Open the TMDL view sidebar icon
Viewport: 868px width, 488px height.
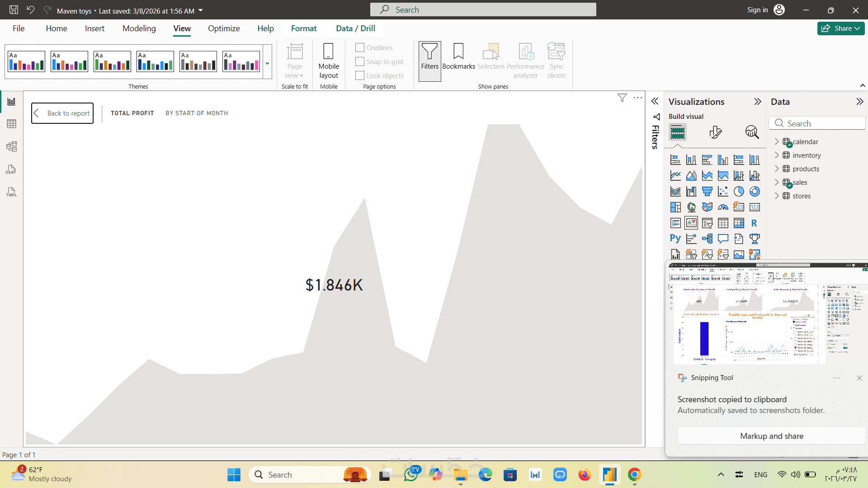[11, 192]
